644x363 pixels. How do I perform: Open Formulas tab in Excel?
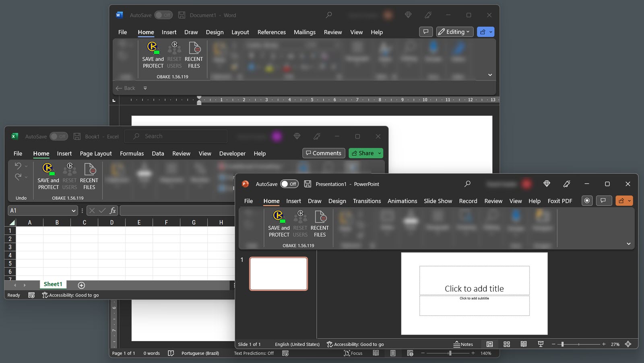click(x=132, y=154)
